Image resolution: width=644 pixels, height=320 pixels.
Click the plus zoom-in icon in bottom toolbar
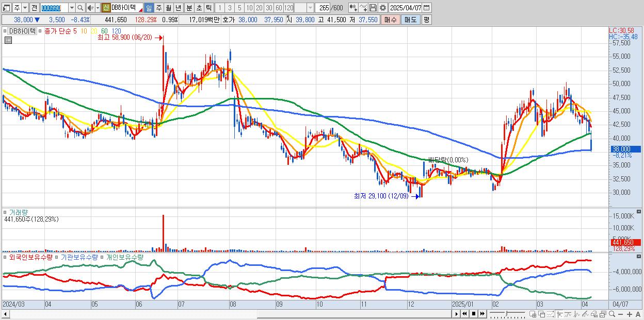630,314
